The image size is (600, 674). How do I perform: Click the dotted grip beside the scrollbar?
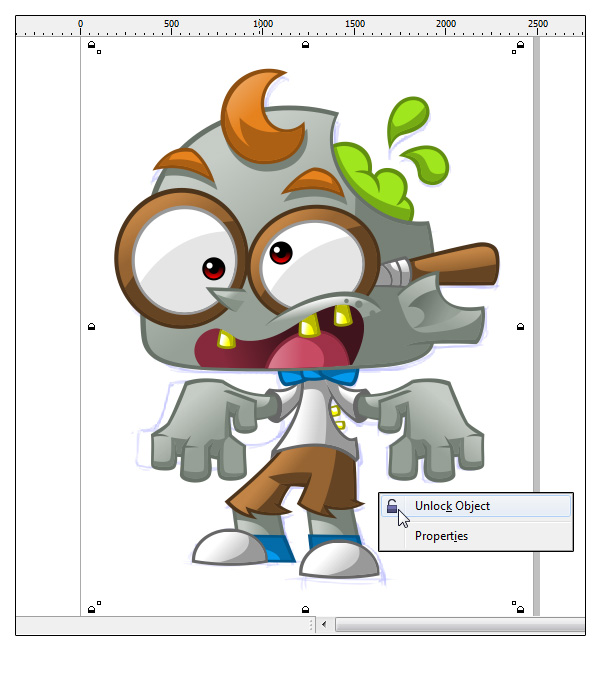click(x=311, y=624)
